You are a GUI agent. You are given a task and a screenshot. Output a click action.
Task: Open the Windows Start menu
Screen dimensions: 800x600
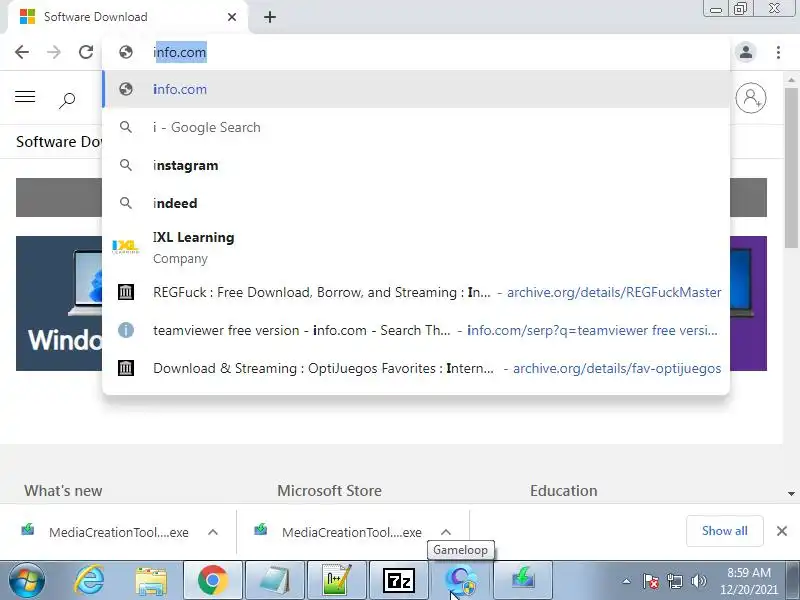point(27,581)
